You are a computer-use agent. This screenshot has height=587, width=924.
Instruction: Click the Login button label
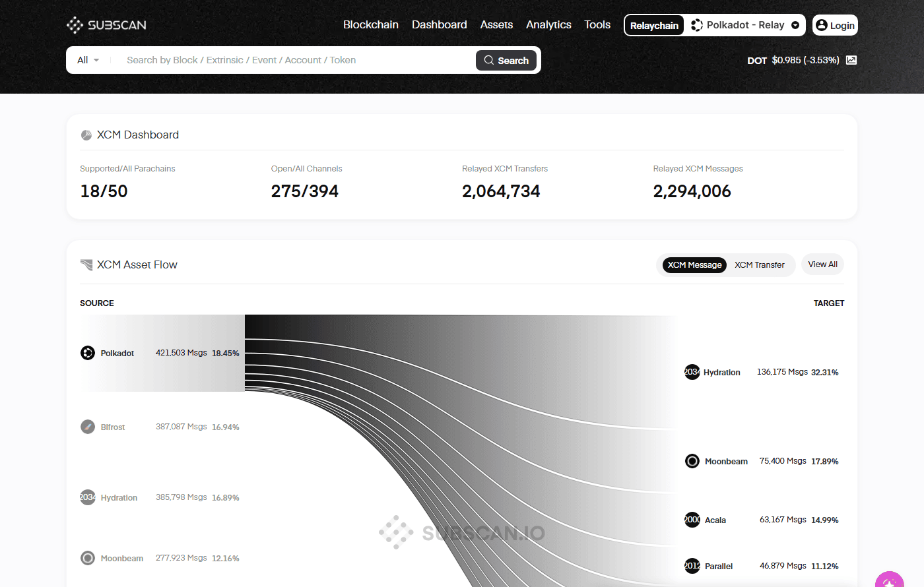842,26
